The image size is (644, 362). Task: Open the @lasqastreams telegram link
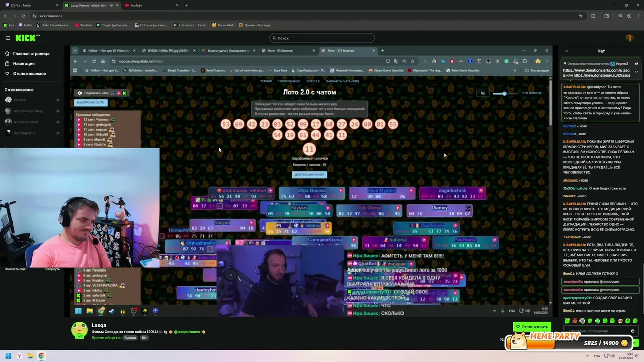pyautogui.click(x=187, y=332)
